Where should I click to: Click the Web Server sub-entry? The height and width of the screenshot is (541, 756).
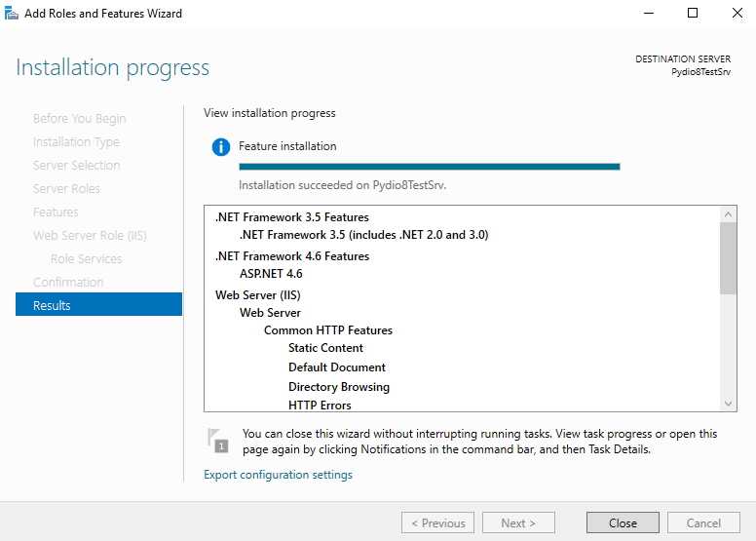(x=270, y=313)
